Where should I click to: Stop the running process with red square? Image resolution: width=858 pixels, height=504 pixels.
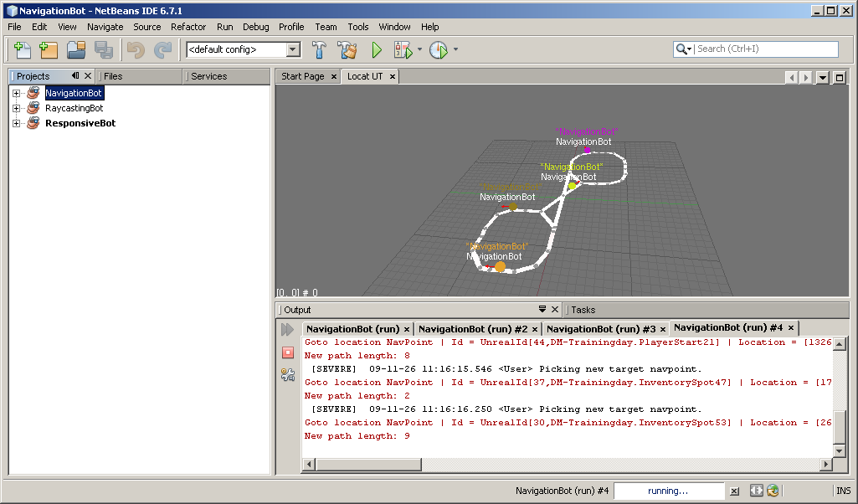[x=288, y=352]
